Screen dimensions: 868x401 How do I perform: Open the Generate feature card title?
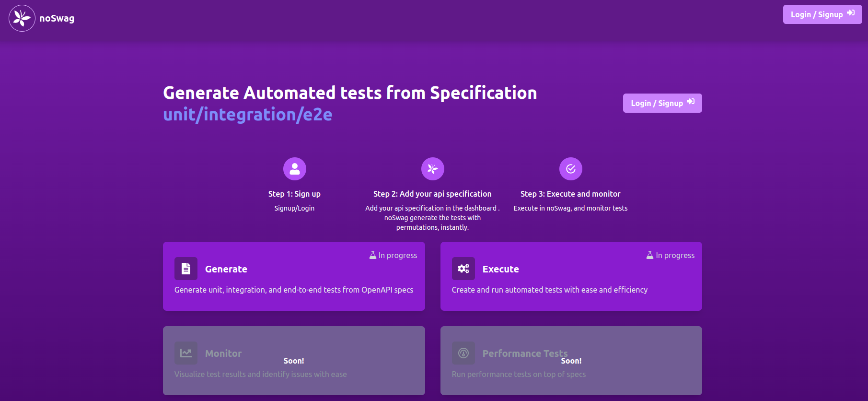coord(226,269)
